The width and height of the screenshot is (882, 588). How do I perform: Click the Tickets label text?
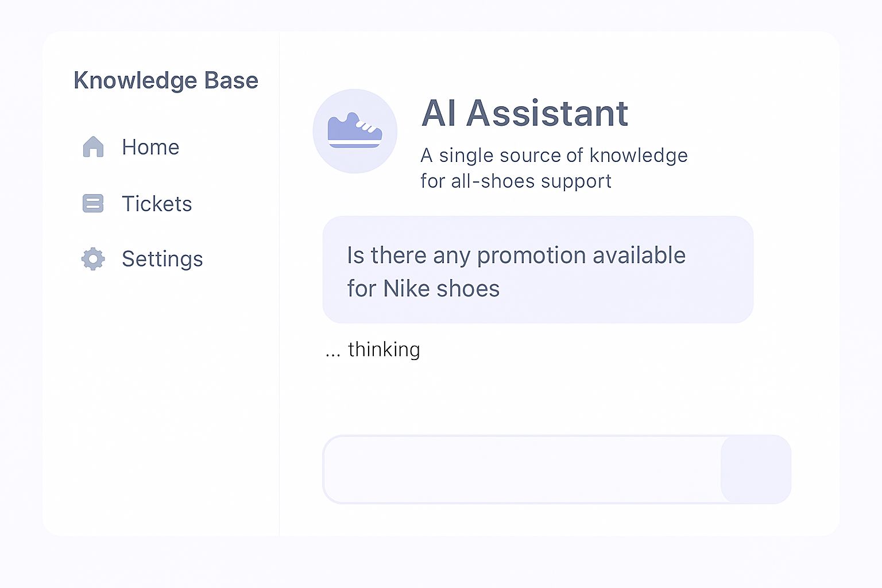(157, 203)
